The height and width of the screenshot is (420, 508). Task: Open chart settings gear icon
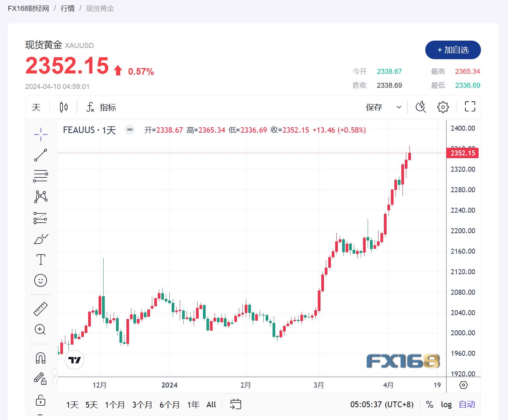pos(443,107)
